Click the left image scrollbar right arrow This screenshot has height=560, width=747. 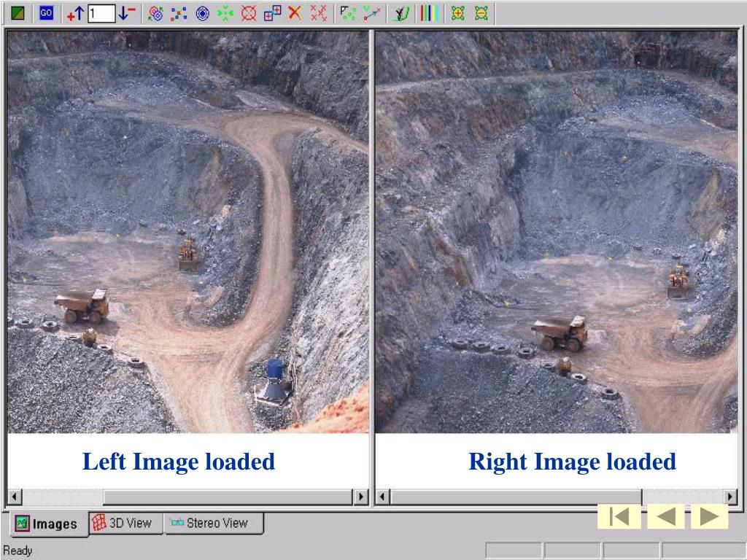pos(361,497)
